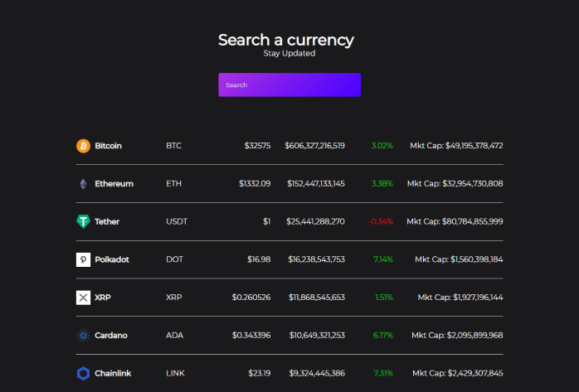Select the Ethereum coin name
Viewport: 579px width, 392px height.
click(x=114, y=184)
